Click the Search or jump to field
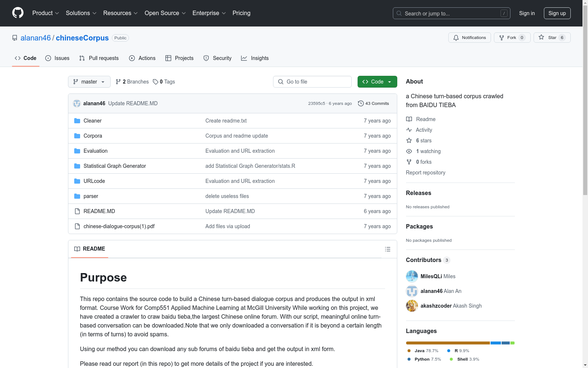 [x=452, y=13]
